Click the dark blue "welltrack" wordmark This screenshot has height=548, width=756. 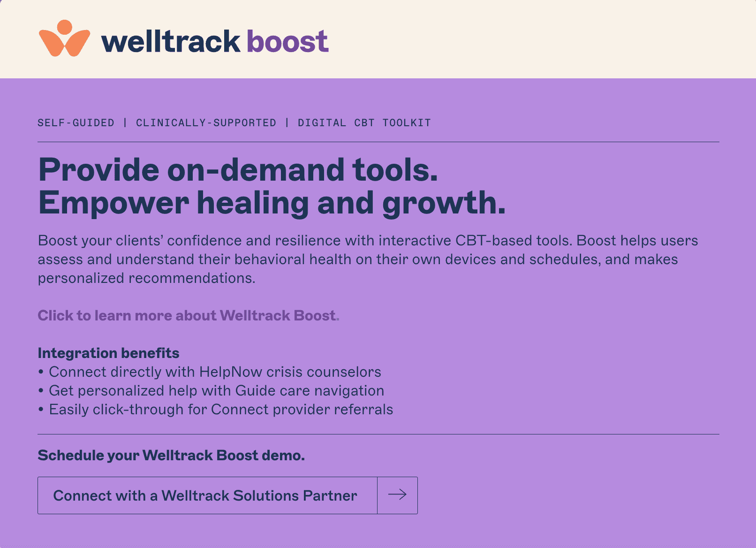(x=171, y=41)
